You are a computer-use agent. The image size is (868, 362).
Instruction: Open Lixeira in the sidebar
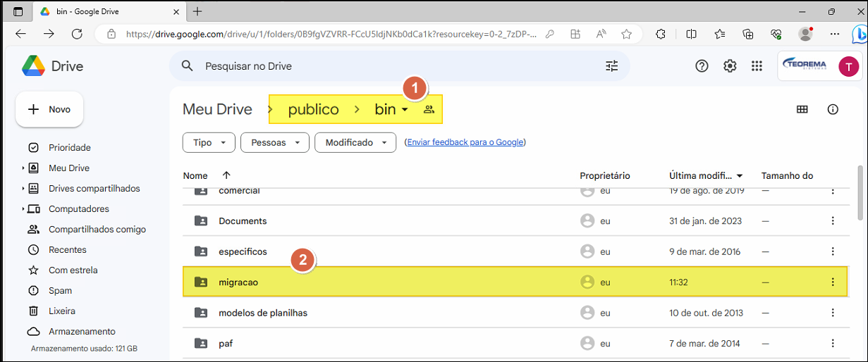pos(61,311)
